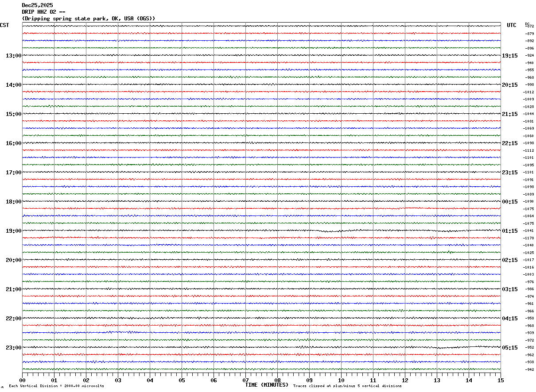Click the 18:00 CST time label
Viewport: 536px width, 392px height.
coord(13,202)
